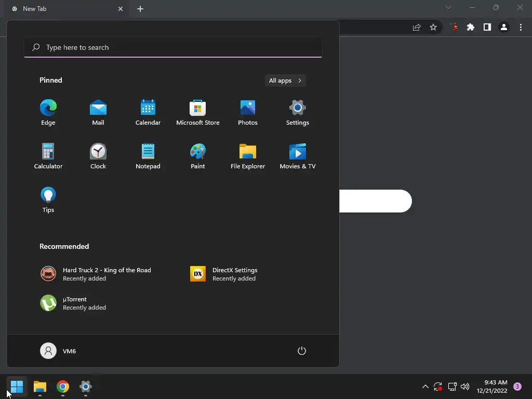
Task: Switch to Chrome on the taskbar
Action: (x=63, y=387)
